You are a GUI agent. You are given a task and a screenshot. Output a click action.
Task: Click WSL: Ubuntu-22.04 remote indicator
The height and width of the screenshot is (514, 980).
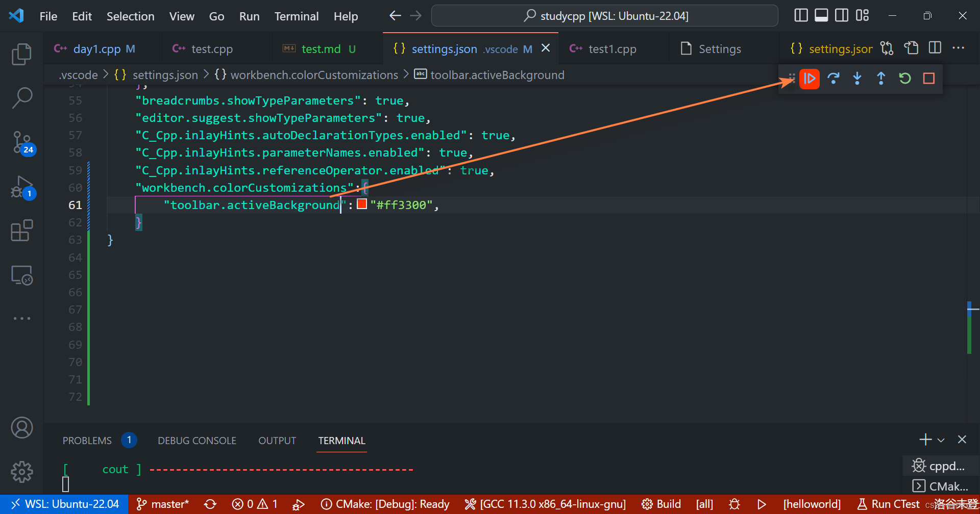(x=64, y=504)
